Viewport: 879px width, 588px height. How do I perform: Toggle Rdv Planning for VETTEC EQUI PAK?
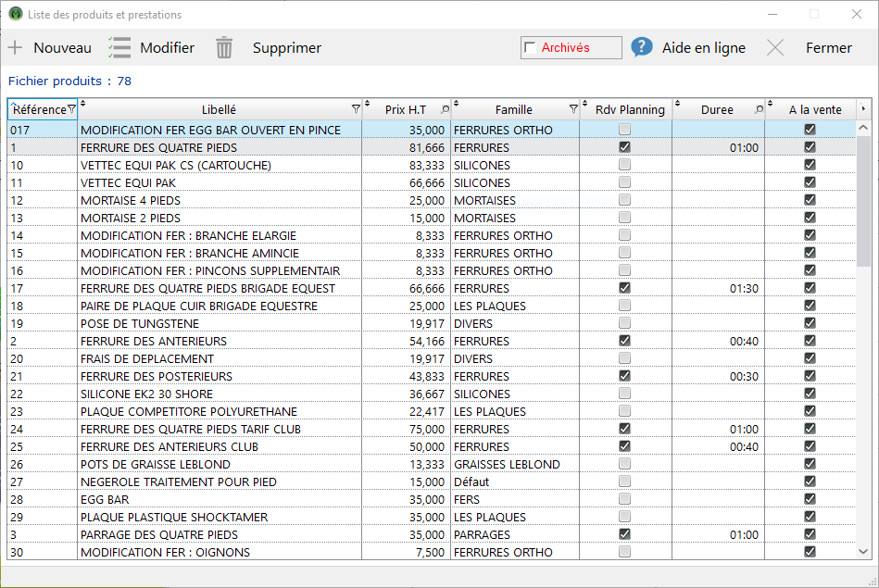pyautogui.click(x=624, y=182)
